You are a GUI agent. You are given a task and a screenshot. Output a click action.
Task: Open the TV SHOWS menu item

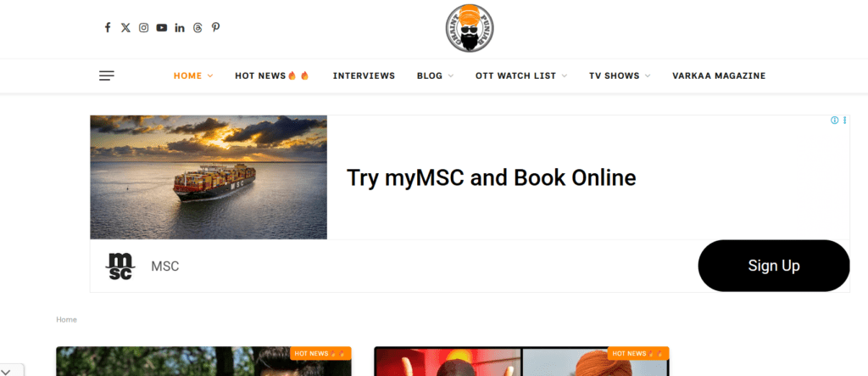click(614, 76)
